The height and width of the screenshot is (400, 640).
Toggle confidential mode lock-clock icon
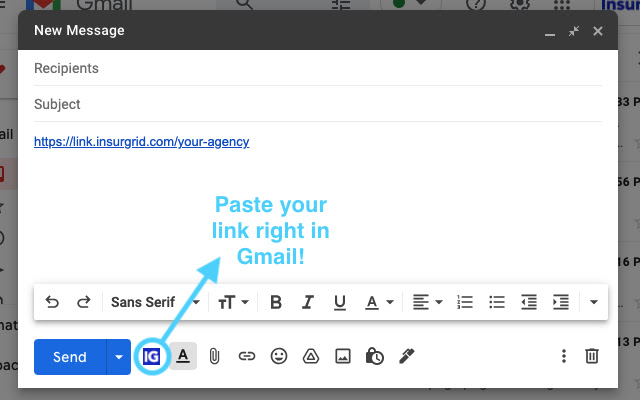[375, 356]
